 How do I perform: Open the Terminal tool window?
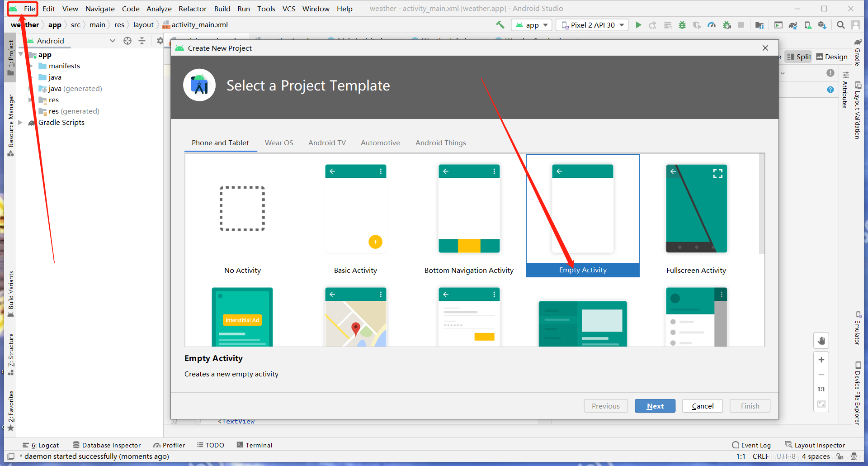[255, 445]
